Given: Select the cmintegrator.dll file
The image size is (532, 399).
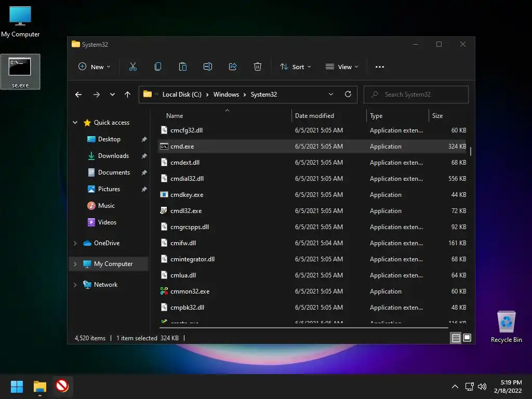Looking at the screenshot, I should (x=192, y=259).
